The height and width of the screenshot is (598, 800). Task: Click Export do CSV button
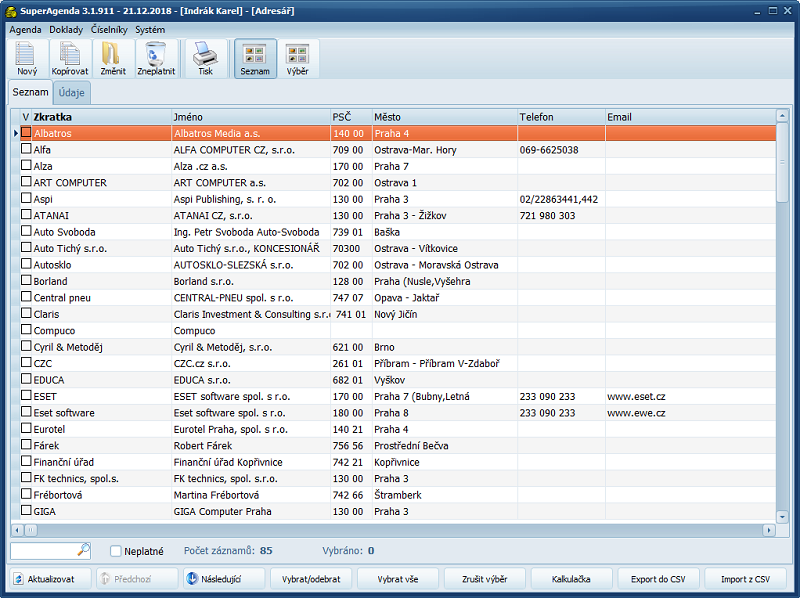658,579
